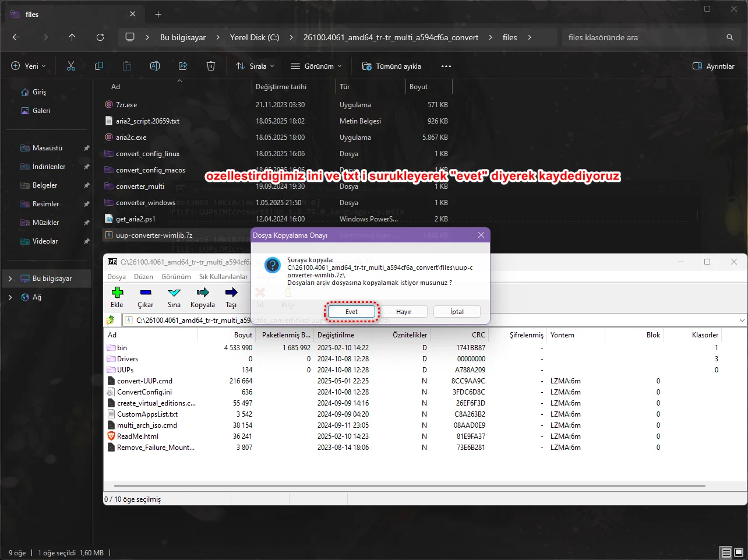Open the Sırala sort dropdown
Image resolution: width=748 pixels, height=560 pixels.
click(x=255, y=66)
